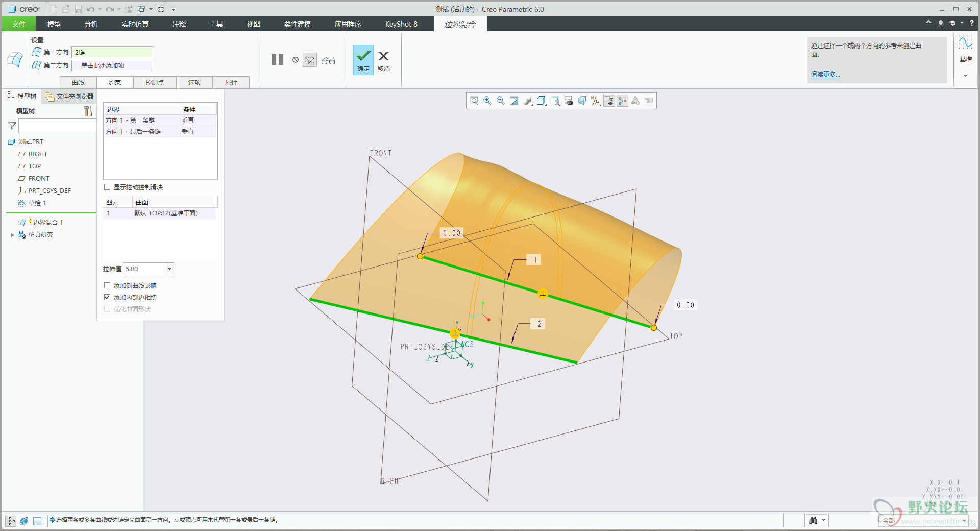The image size is (980, 531).
Task: Open the 柔性建模 ribbon tab
Action: 298,24
